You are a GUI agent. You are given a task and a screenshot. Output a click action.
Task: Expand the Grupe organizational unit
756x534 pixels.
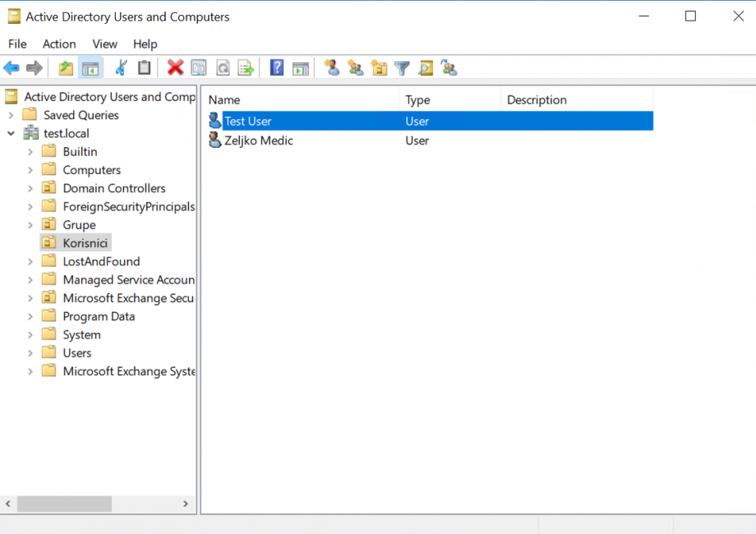click(x=30, y=225)
